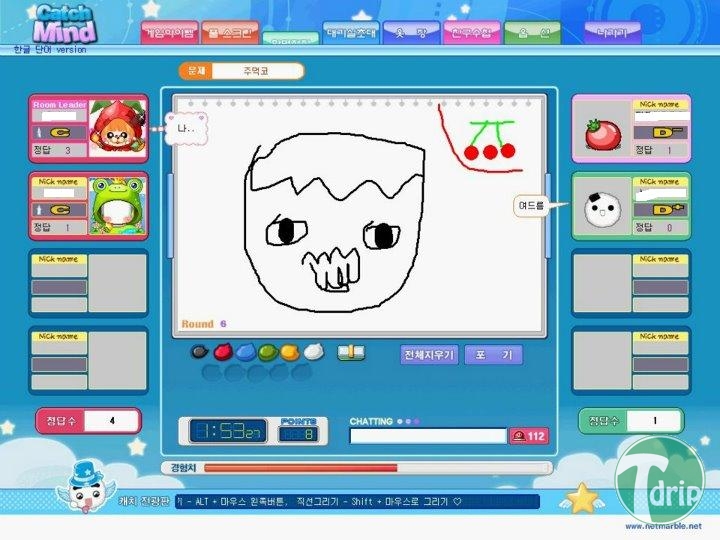Select the black paint blob color
The height and width of the screenshot is (540, 720).
(x=200, y=352)
